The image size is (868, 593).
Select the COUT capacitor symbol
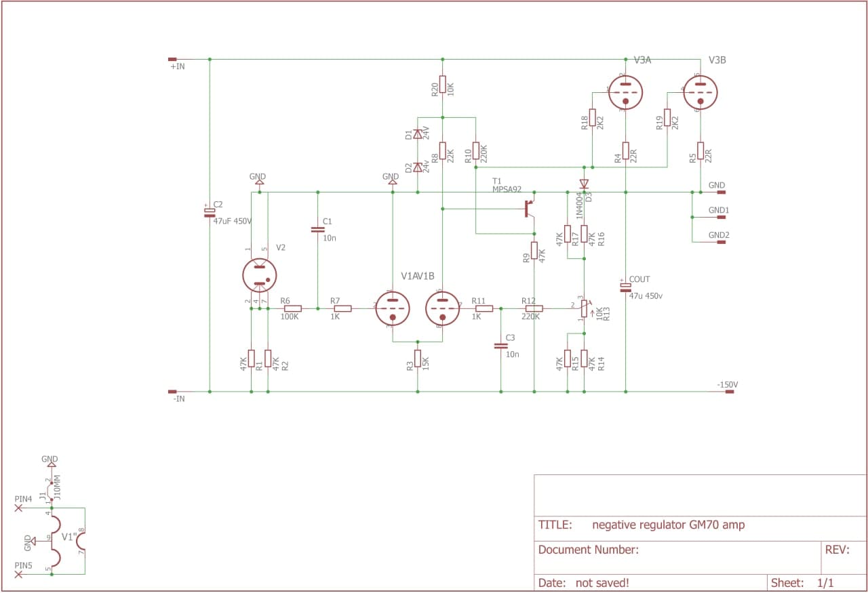click(x=625, y=287)
